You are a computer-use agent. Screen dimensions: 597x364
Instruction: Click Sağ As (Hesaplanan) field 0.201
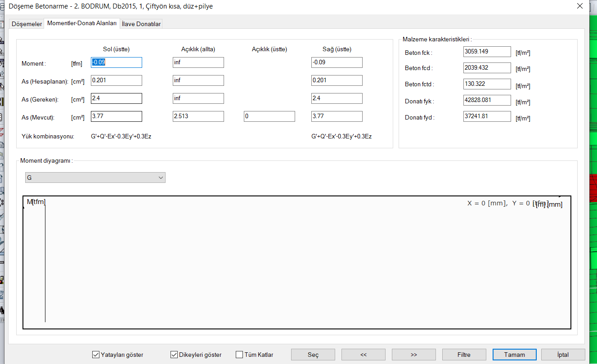pos(337,80)
